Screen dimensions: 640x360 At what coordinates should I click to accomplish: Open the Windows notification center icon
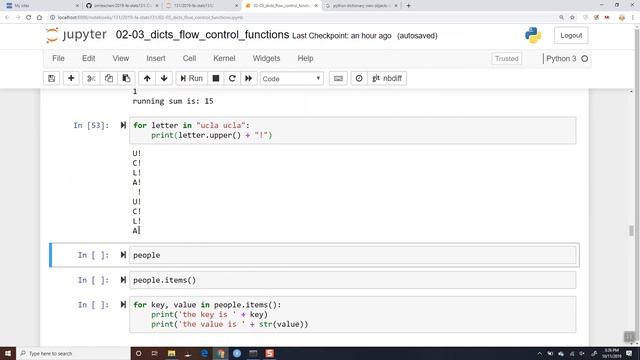tap(629, 353)
